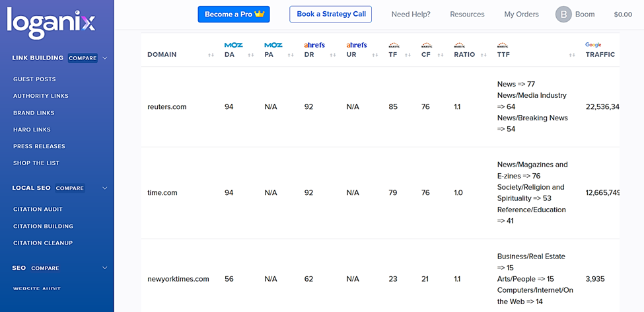644x312 pixels.
Task: Click Book a Strategy Call button
Action: coord(331,15)
